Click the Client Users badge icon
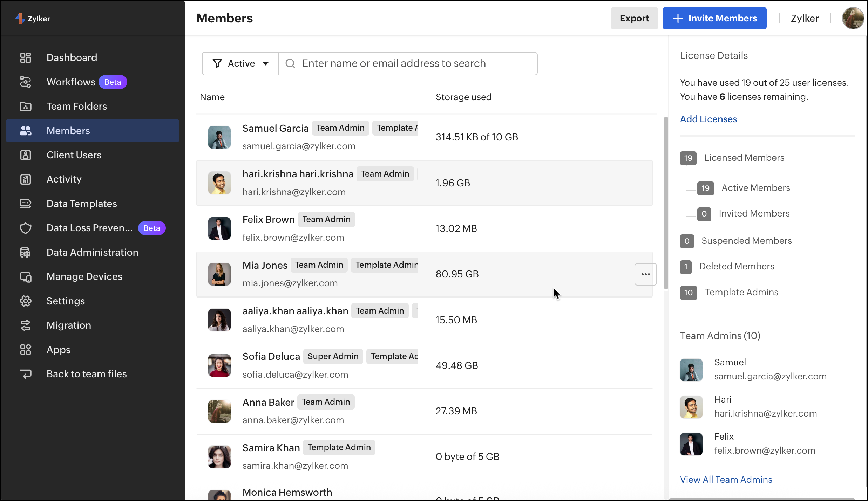Image resolution: width=868 pixels, height=501 pixels. [26, 155]
